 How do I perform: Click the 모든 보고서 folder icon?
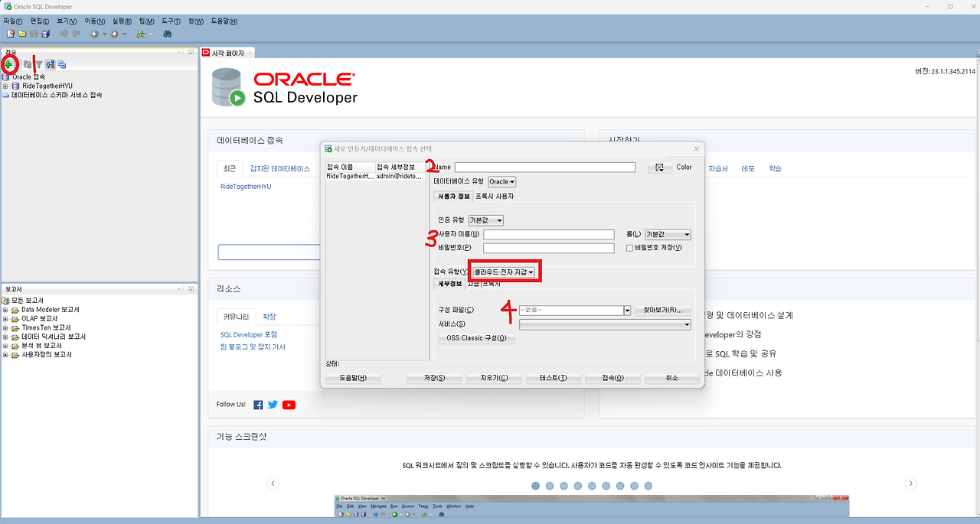click(6, 300)
